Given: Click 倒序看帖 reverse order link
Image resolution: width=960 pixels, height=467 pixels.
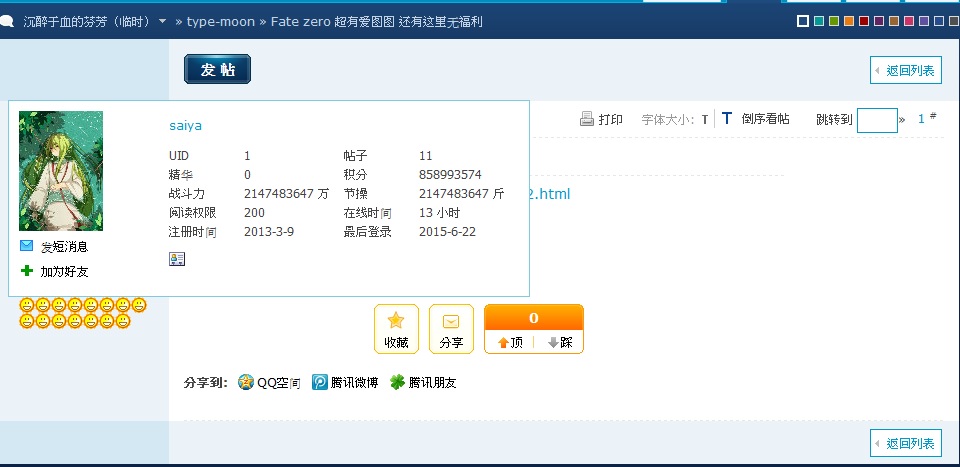Looking at the screenshot, I should pos(765,119).
